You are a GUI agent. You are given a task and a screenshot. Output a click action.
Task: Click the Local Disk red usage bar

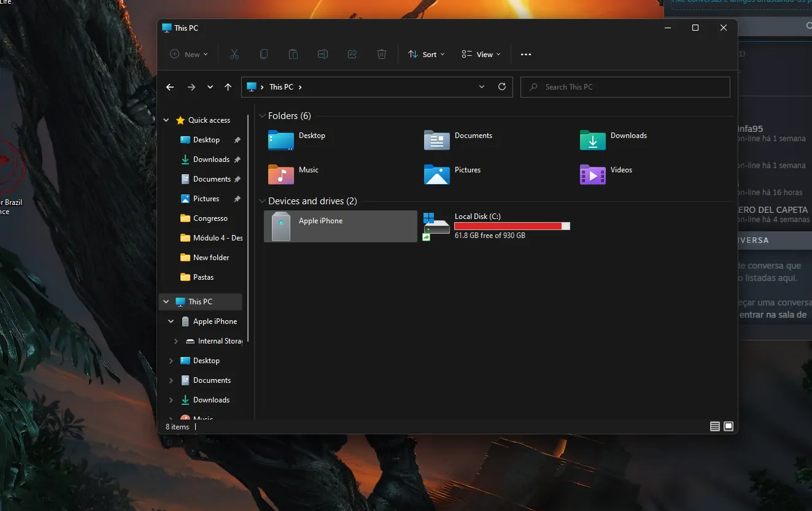click(512, 226)
